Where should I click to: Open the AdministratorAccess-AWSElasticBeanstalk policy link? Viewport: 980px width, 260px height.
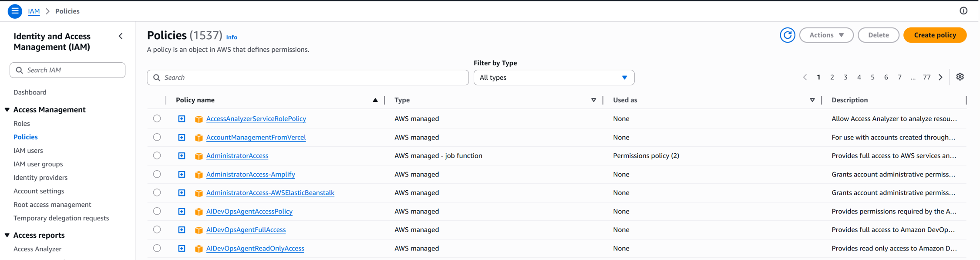[270, 193]
